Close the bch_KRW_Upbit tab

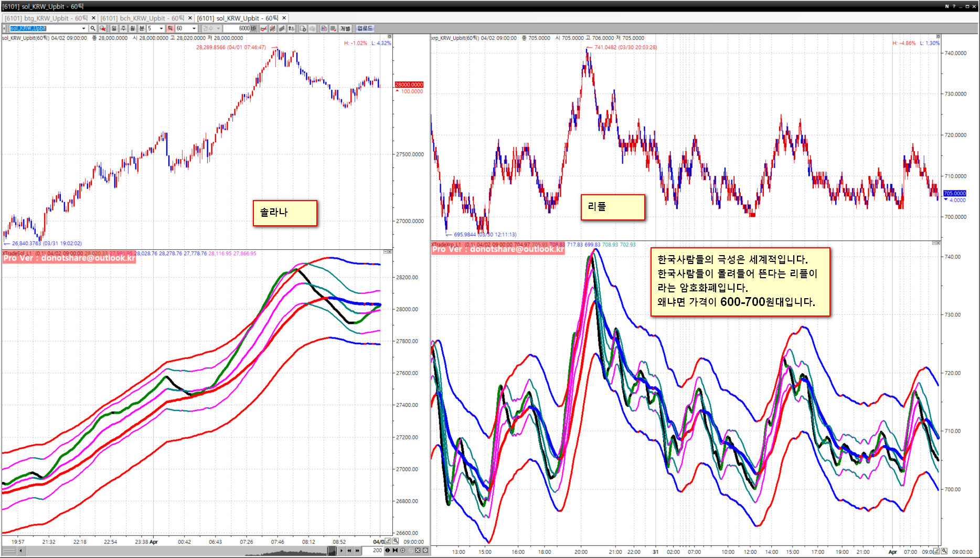[x=190, y=18]
